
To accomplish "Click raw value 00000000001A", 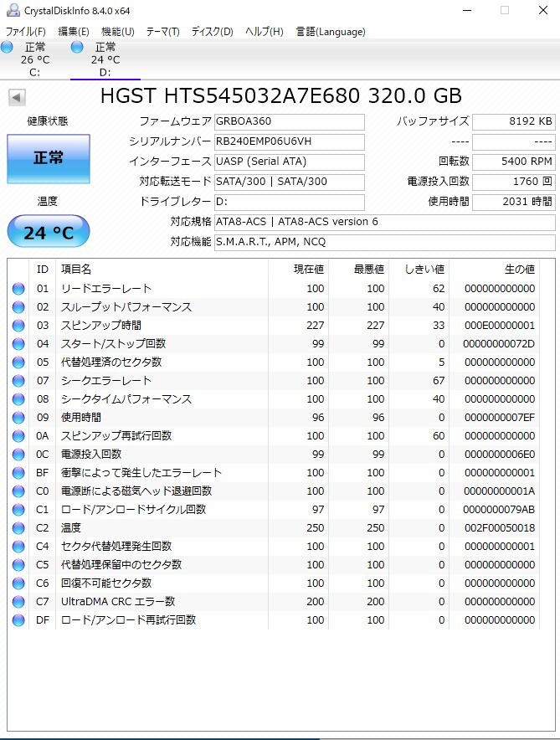I will (499, 491).
